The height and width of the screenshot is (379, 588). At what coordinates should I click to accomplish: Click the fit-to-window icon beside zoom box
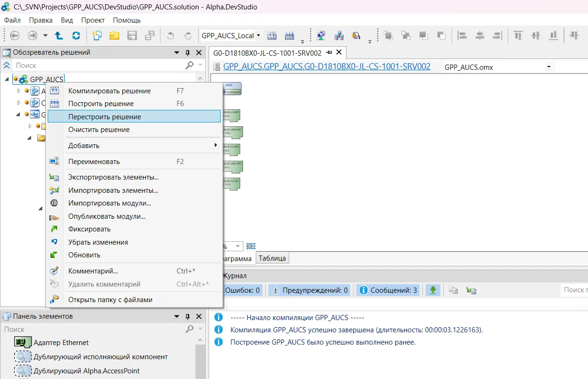tap(251, 246)
